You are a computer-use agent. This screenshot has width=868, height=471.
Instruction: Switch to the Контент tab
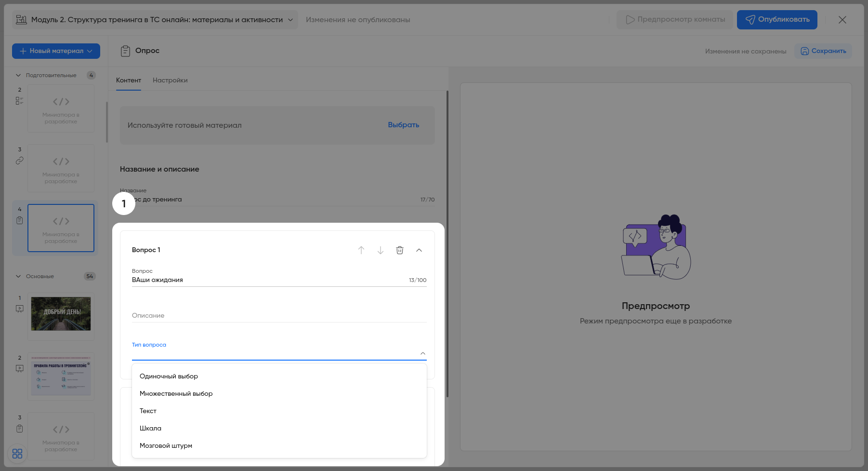pyautogui.click(x=129, y=81)
